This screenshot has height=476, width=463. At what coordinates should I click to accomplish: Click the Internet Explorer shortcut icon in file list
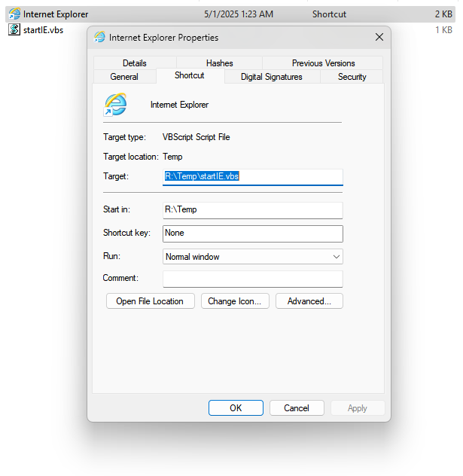pos(14,14)
